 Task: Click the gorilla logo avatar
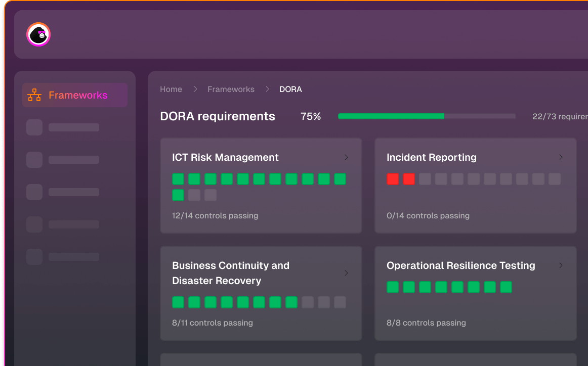[x=38, y=34]
